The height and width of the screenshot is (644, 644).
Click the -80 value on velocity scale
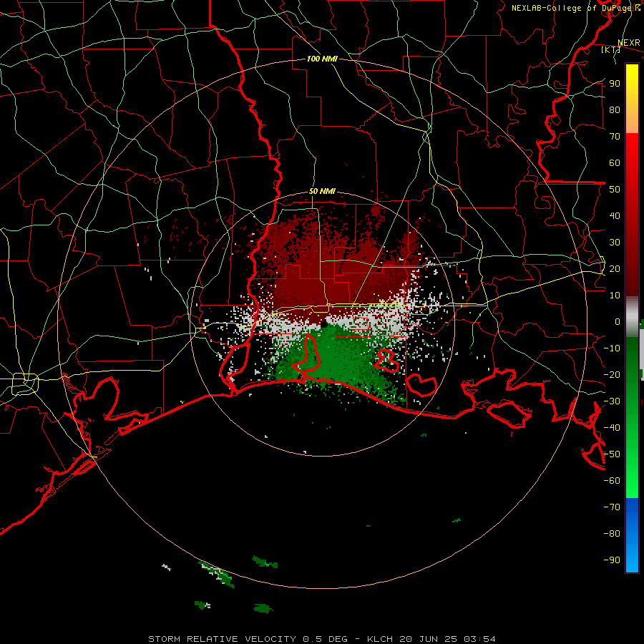pos(612,534)
